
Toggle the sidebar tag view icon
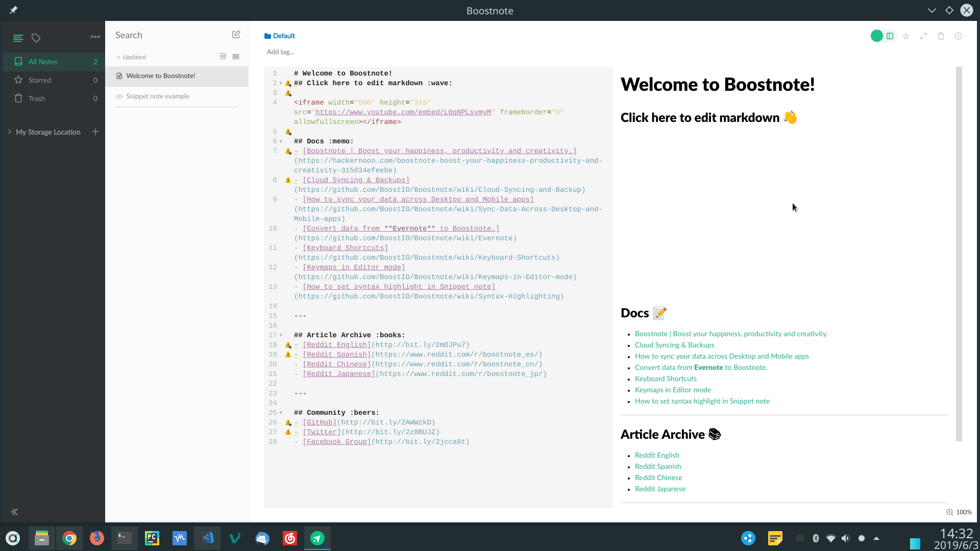[x=36, y=37]
